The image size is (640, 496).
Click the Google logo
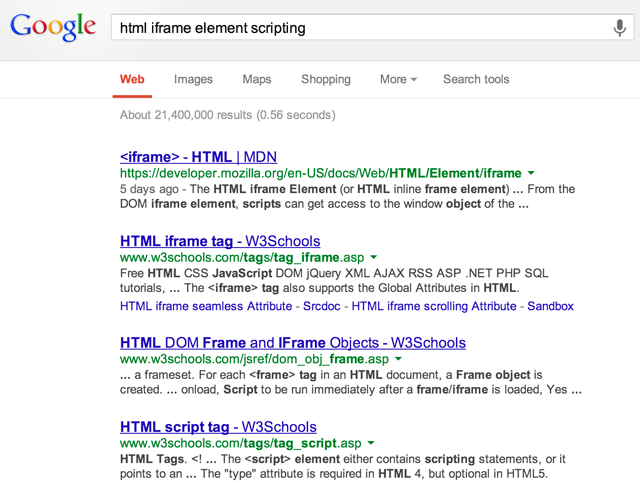coord(53,27)
